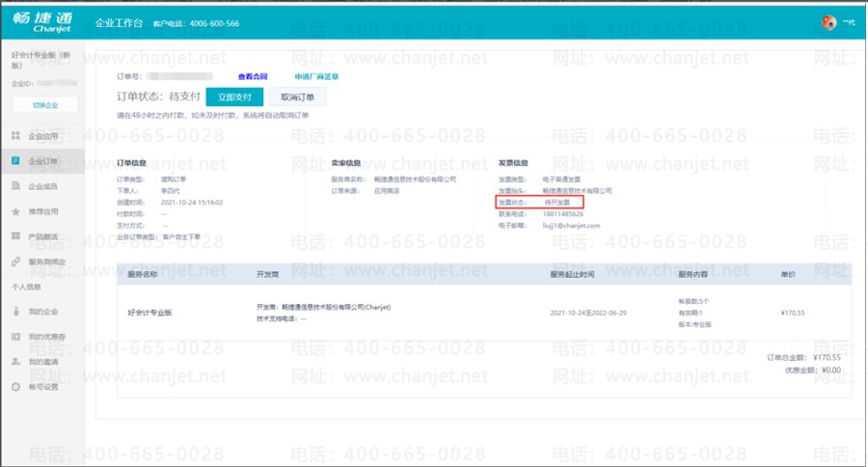Click the 切换企业 button
Viewport: 868px width, 467px height.
45,105
